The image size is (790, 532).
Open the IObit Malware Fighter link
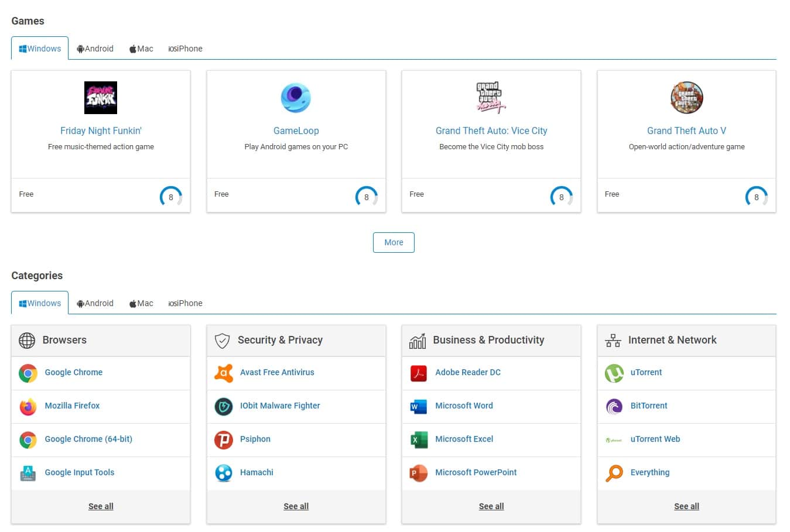click(280, 406)
